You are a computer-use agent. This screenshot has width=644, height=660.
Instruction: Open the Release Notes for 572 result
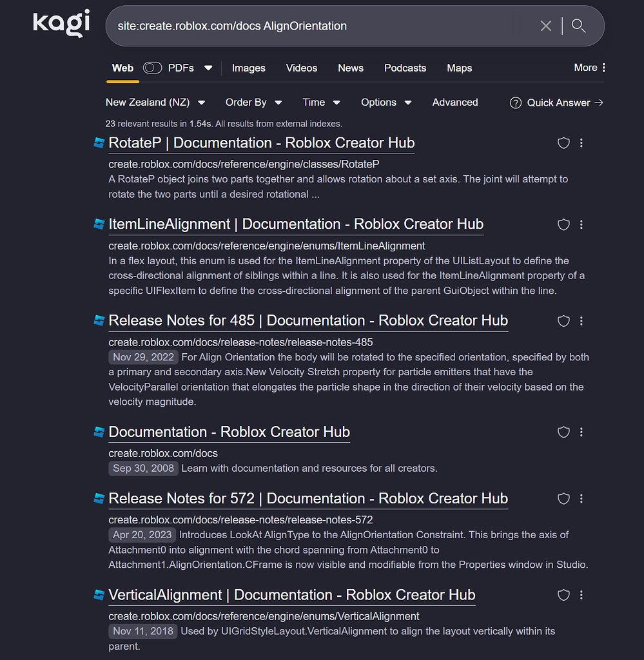pyautogui.click(x=307, y=498)
